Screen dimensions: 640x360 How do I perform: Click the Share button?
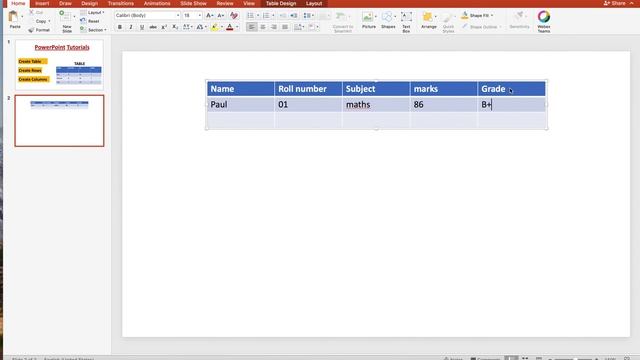[614, 3]
